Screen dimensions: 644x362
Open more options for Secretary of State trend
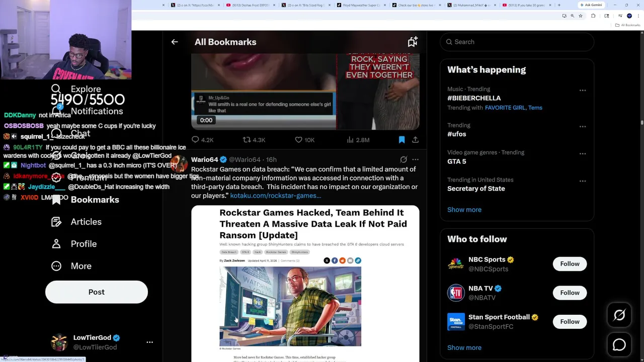pos(583,181)
